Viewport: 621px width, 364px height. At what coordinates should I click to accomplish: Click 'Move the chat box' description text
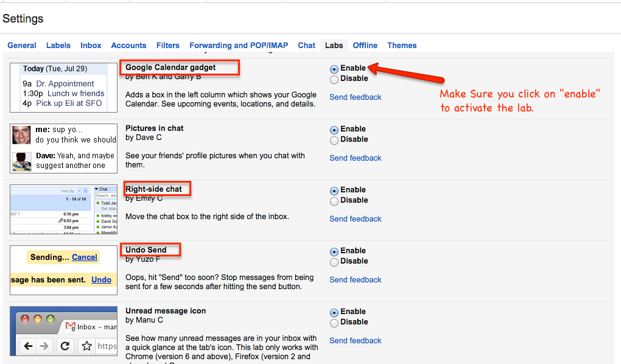pyautogui.click(x=207, y=217)
